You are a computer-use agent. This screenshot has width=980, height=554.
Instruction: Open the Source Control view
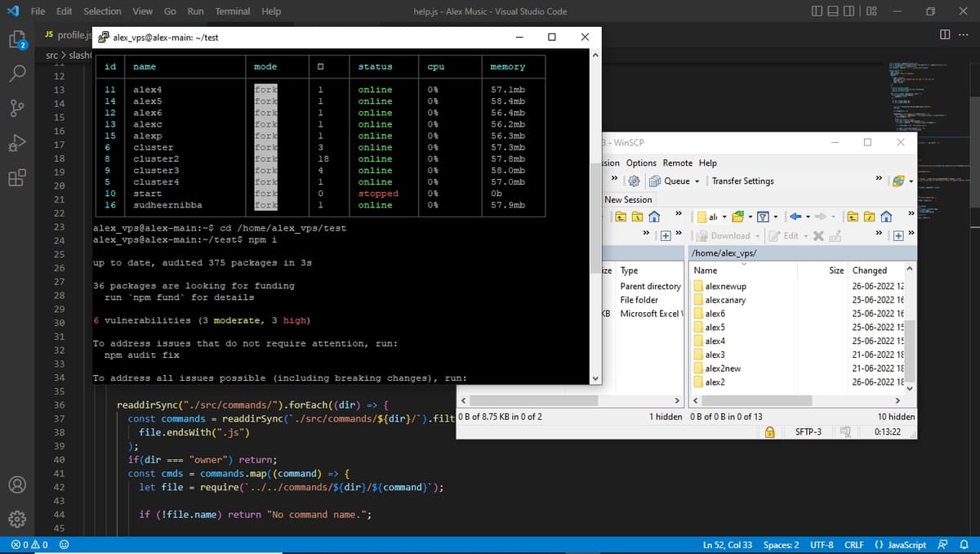pyautogui.click(x=18, y=108)
